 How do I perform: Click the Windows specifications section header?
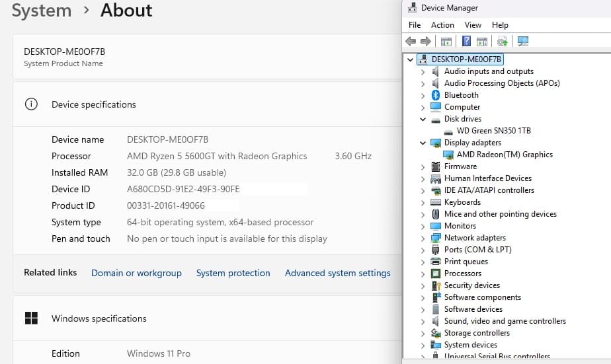pyautogui.click(x=208, y=318)
